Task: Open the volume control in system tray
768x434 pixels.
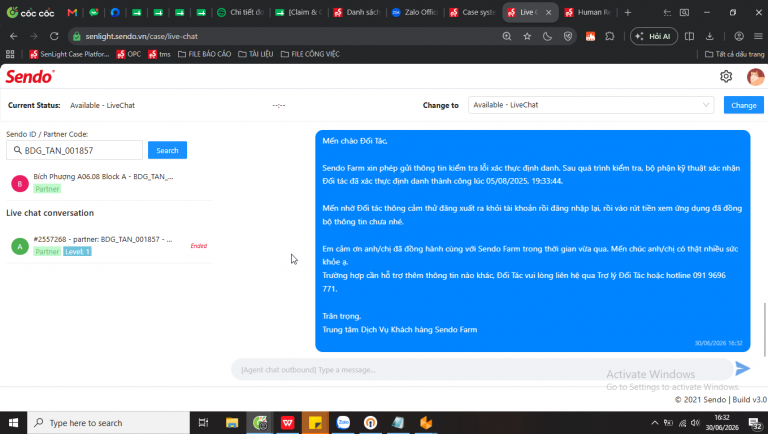Action: [x=696, y=423]
